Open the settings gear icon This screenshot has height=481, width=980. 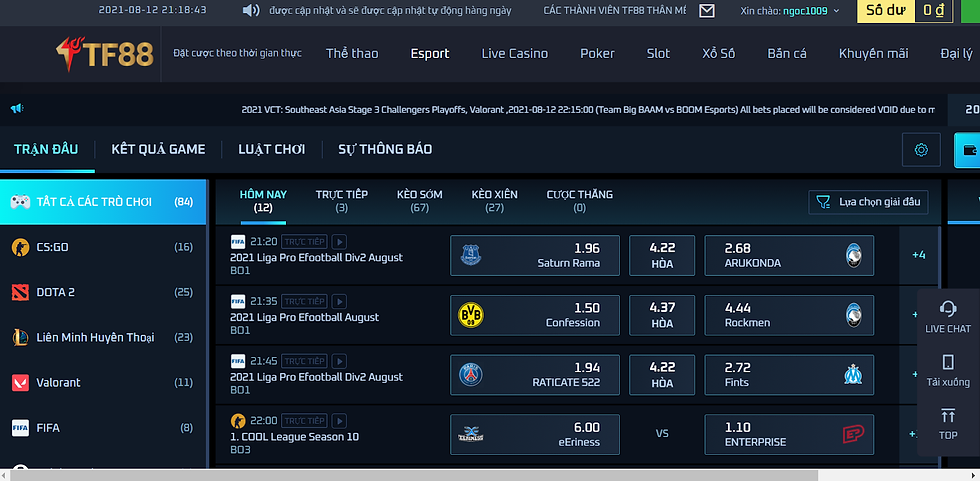coord(921,150)
